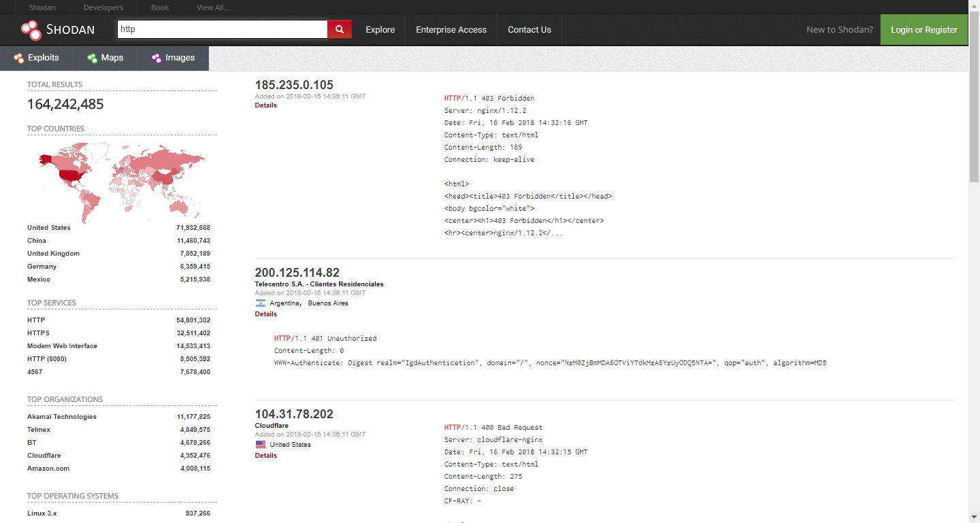Filter by Linux 3.x operating system
980x523 pixels.
tap(42, 513)
